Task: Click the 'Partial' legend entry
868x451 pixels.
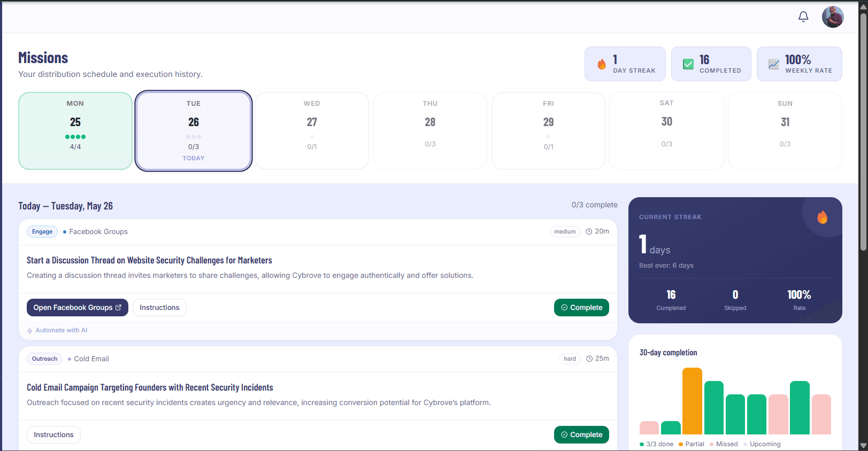Action: (x=691, y=444)
